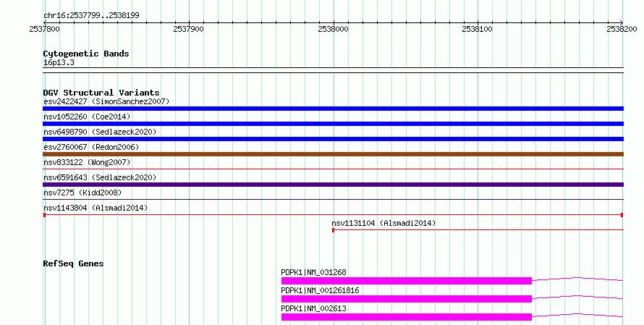Screen dimensions: 644x325
Task: Click blue bar of esv2422427 variant
Action: [333, 109]
